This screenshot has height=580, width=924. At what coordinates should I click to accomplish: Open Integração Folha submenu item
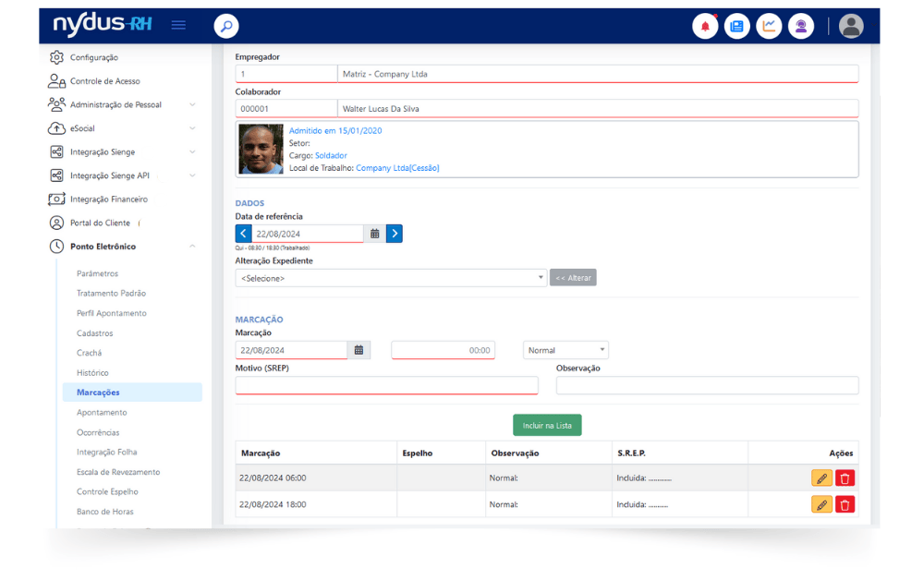106,452
